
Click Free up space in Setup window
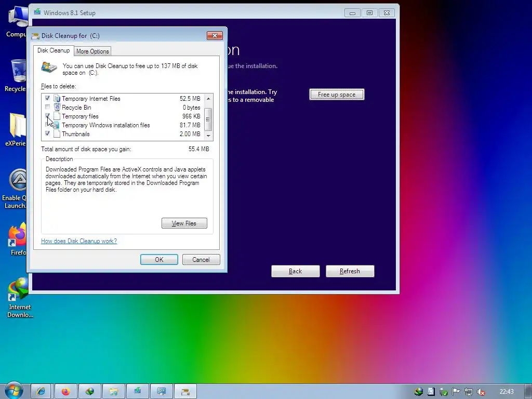pyautogui.click(x=337, y=95)
